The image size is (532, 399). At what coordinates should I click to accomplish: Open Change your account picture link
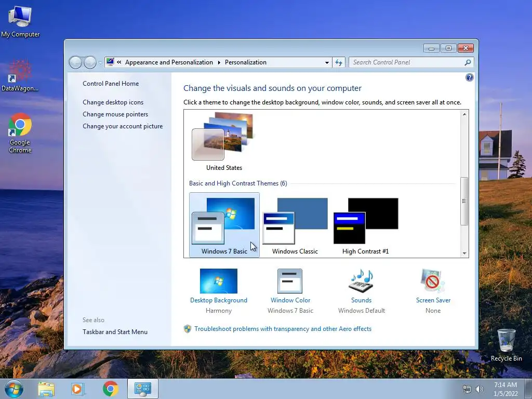[x=123, y=126]
